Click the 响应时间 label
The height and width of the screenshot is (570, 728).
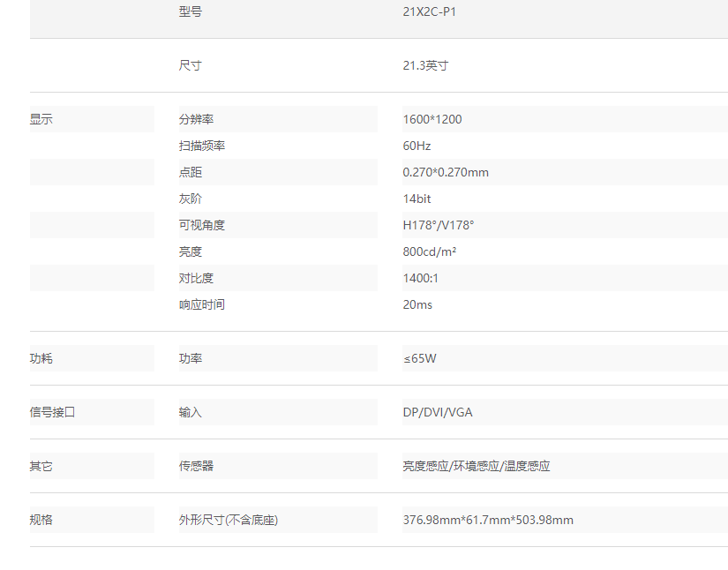[x=202, y=304]
